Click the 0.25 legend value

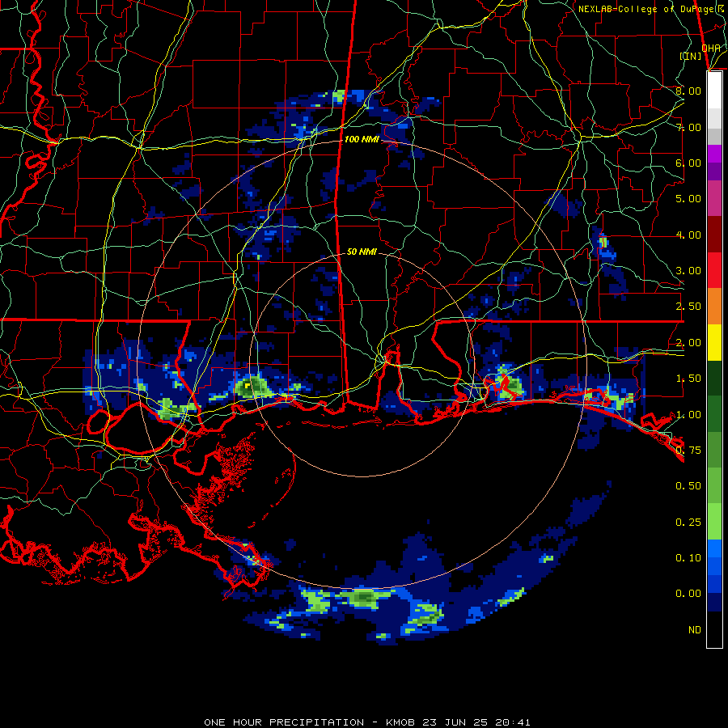pyautogui.click(x=688, y=523)
